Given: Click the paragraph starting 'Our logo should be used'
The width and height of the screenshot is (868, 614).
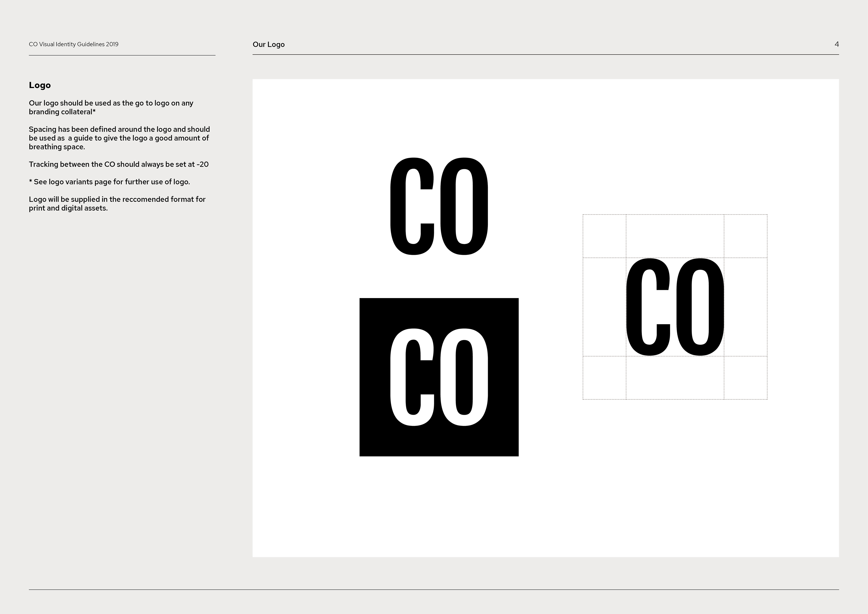Looking at the screenshot, I should tap(111, 107).
